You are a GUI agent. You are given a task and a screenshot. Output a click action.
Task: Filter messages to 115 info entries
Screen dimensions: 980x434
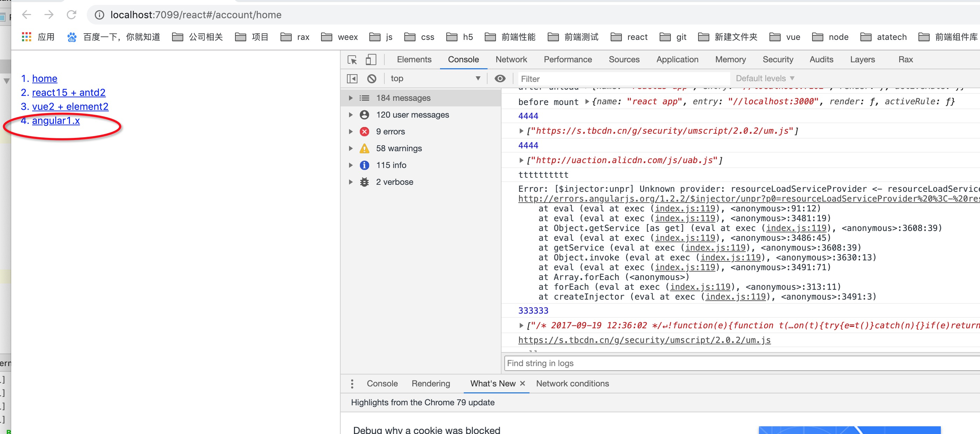tap(391, 165)
